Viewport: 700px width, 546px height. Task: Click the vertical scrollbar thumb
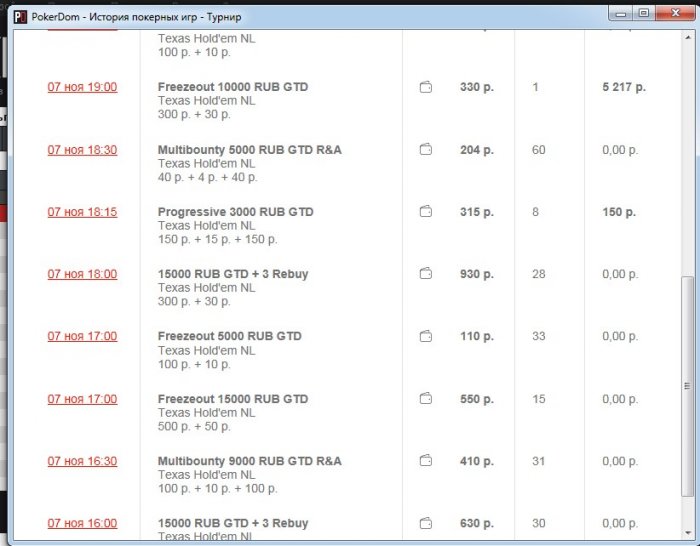click(x=688, y=386)
